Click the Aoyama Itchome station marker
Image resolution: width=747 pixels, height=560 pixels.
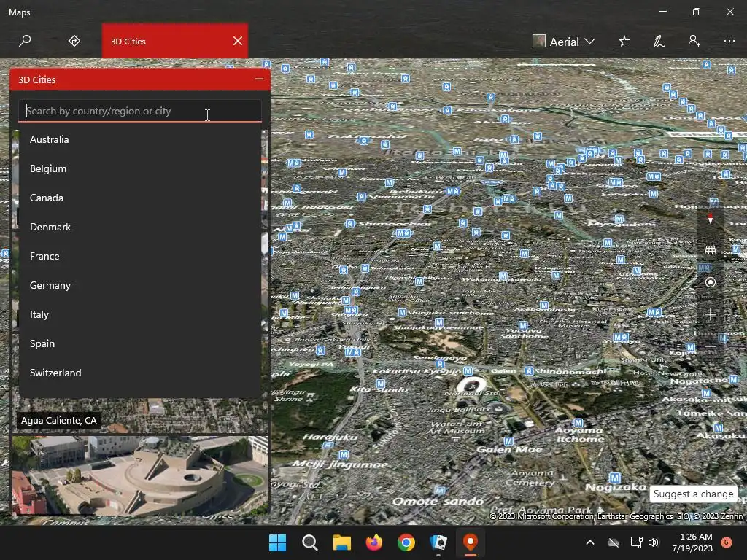578,423
